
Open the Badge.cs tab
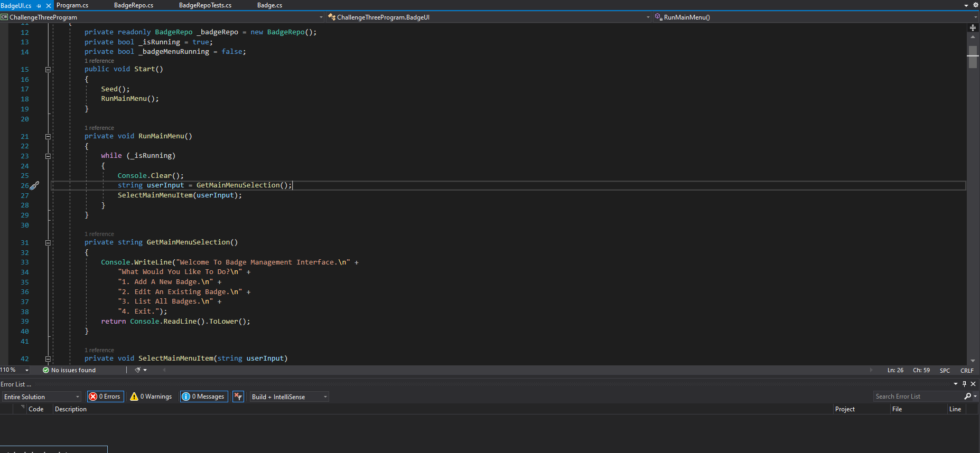pyautogui.click(x=269, y=5)
